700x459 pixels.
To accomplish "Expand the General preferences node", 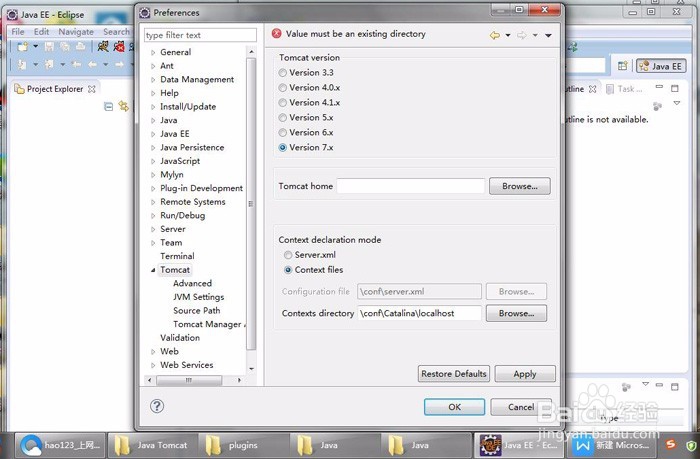I will coord(153,53).
